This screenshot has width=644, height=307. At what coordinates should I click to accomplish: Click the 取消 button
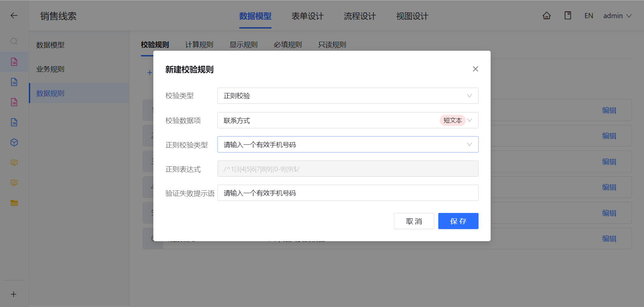click(x=414, y=221)
